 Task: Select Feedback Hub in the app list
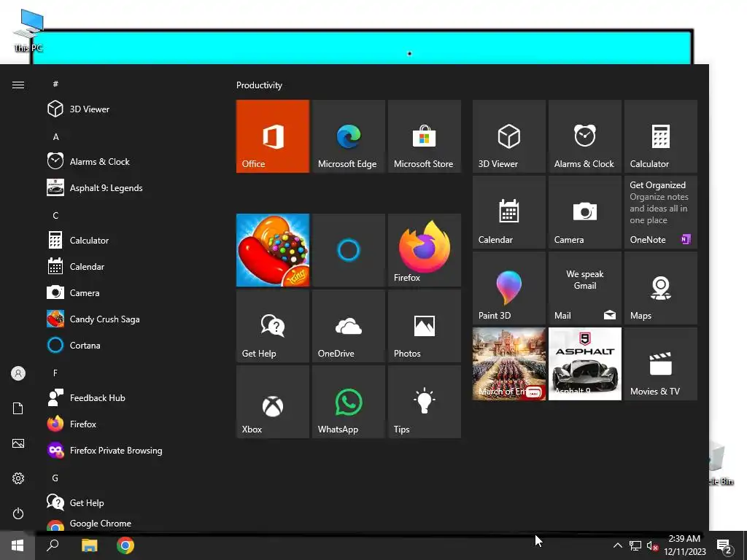pos(128,397)
